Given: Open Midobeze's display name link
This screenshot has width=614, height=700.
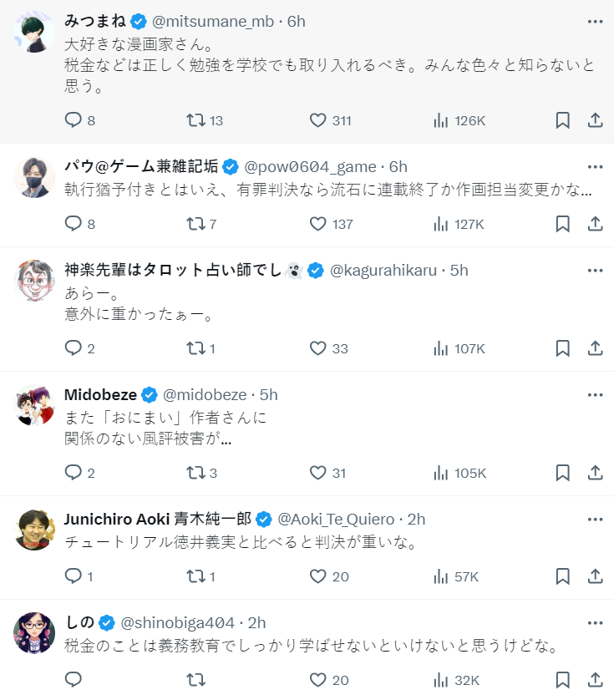Looking at the screenshot, I should tap(100, 395).
